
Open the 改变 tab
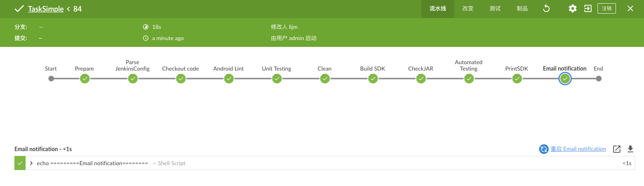point(468,9)
